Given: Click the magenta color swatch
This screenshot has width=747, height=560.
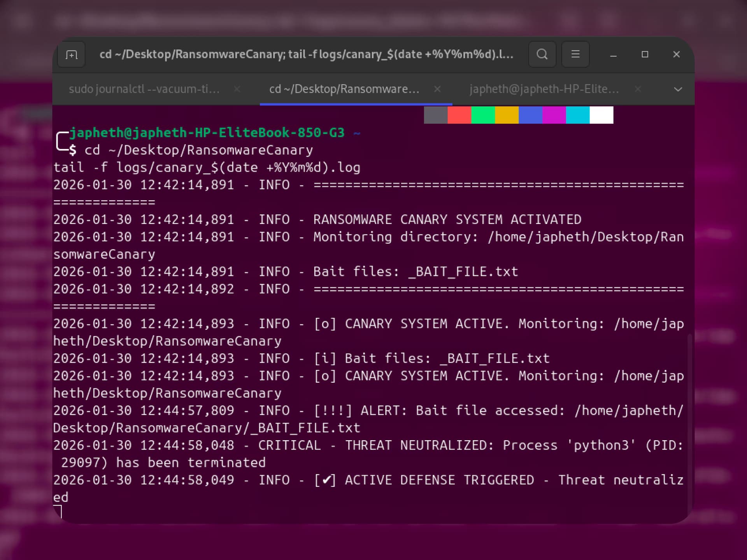Looking at the screenshot, I should coord(554,115).
